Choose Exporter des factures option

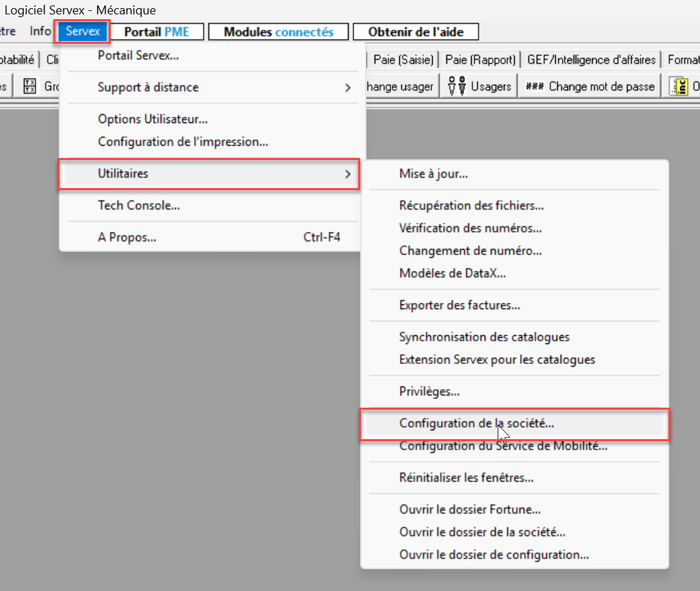459,306
